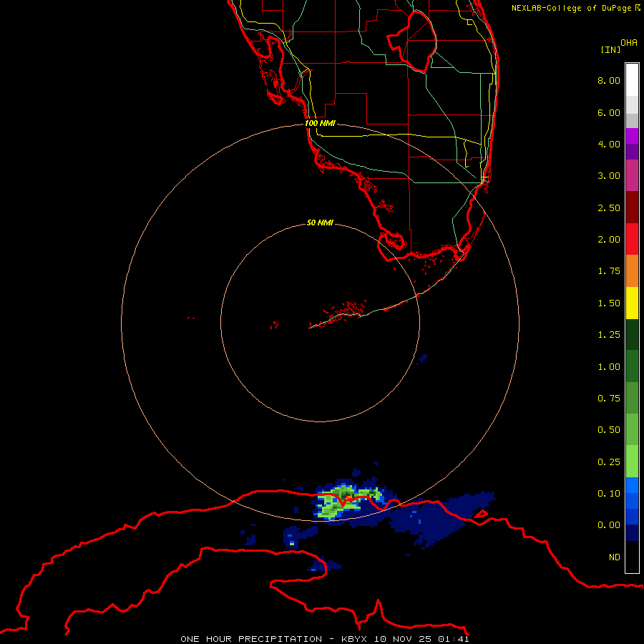
Task: Click the [IN] units label
Action: 610,49
